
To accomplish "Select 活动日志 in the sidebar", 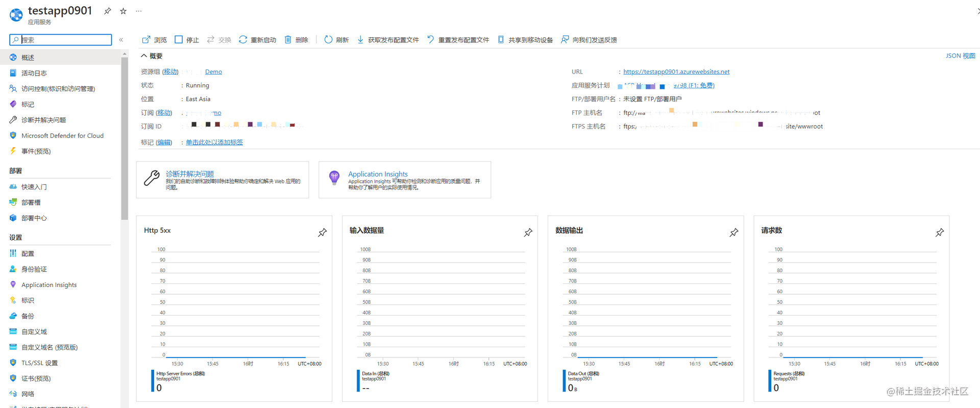I will tap(60, 73).
